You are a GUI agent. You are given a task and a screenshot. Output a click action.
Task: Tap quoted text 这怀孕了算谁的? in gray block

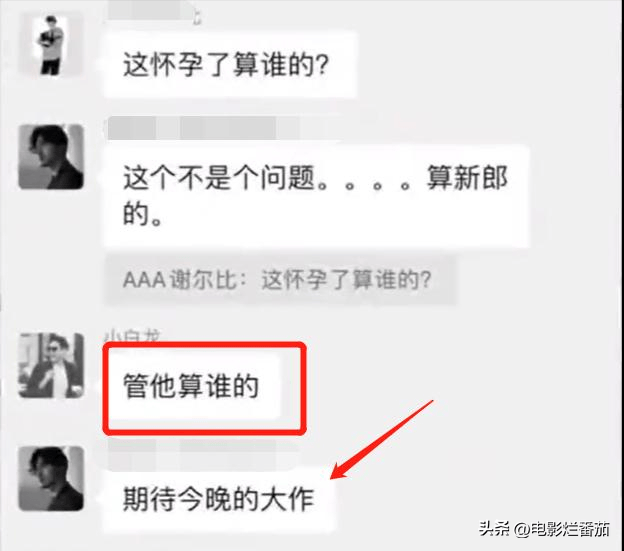point(346,280)
